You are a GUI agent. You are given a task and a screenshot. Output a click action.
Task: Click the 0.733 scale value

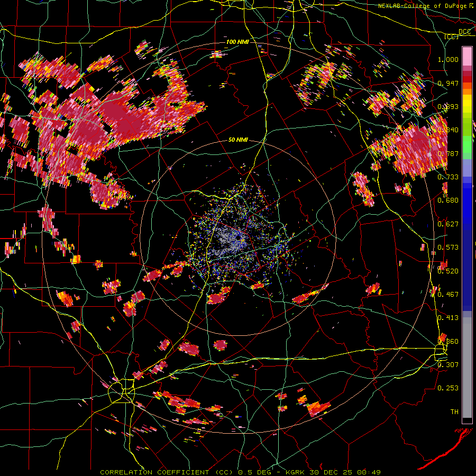point(448,177)
